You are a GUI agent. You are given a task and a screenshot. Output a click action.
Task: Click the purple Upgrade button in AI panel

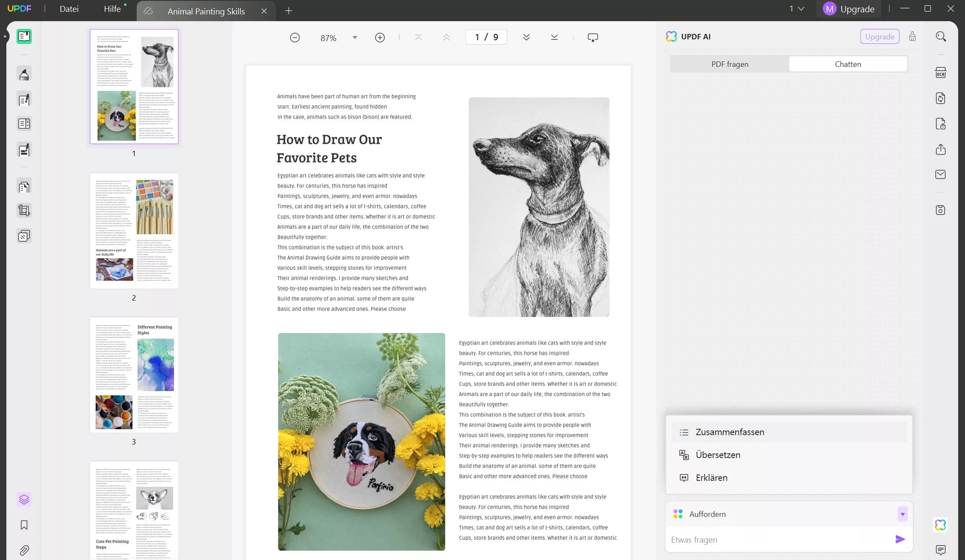(x=880, y=37)
